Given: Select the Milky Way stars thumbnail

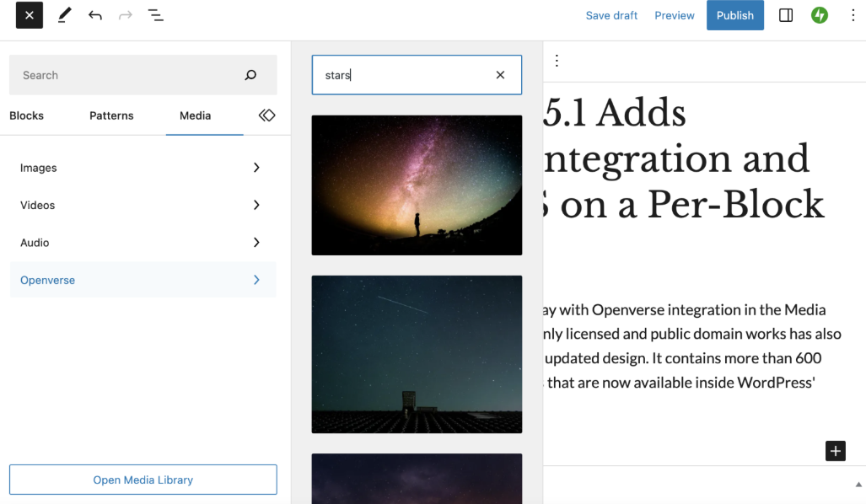Looking at the screenshot, I should coord(417,185).
